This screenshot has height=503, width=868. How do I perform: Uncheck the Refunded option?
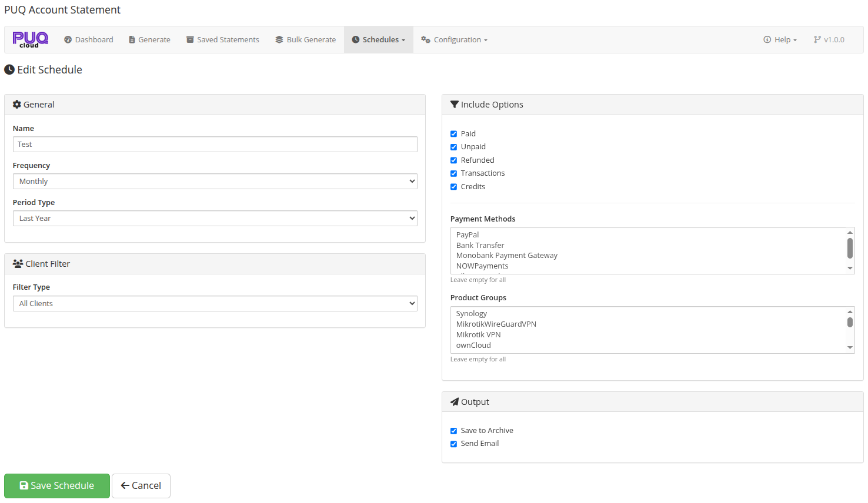click(x=453, y=160)
